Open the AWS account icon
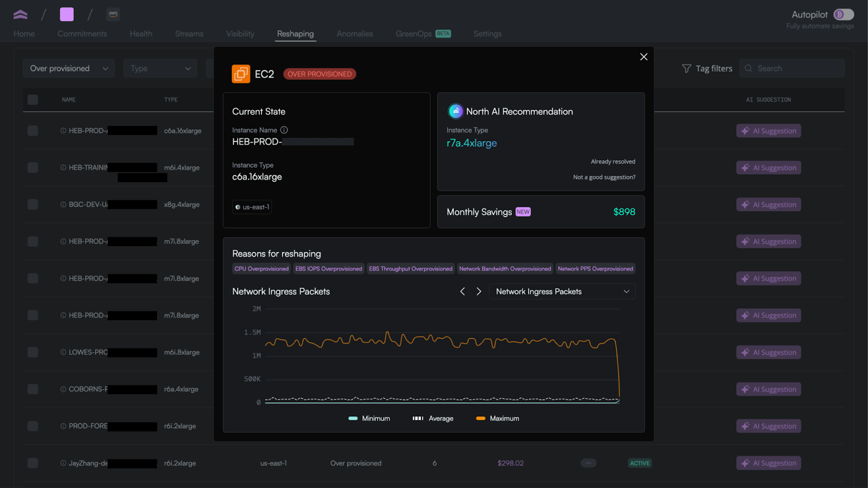Image resolution: width=868 pixels, height=488 pixels. 113,14
